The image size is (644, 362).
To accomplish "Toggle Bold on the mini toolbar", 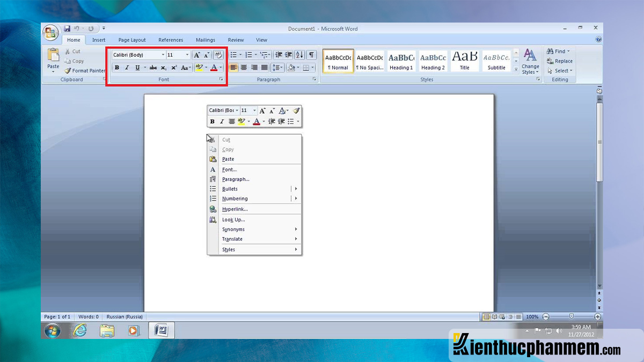I will pos(212,122).
